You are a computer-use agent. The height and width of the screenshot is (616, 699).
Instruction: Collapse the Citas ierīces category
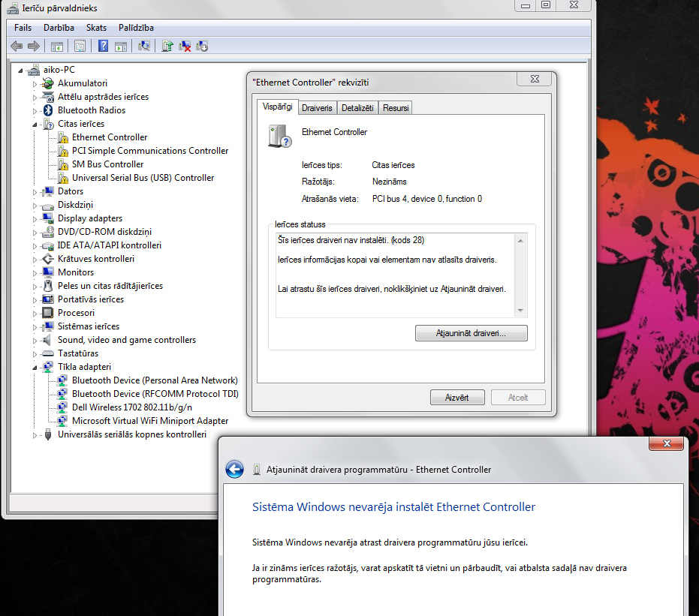[x=35, y=125]
